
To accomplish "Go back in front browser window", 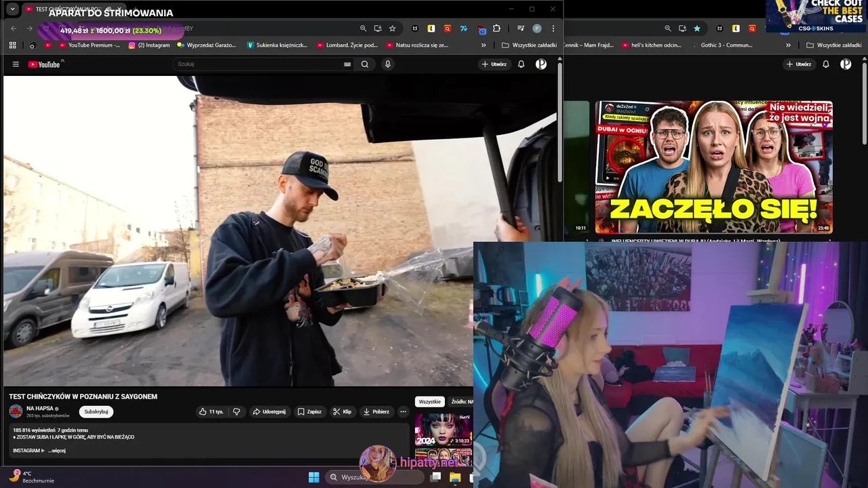I will pos(14,28).
